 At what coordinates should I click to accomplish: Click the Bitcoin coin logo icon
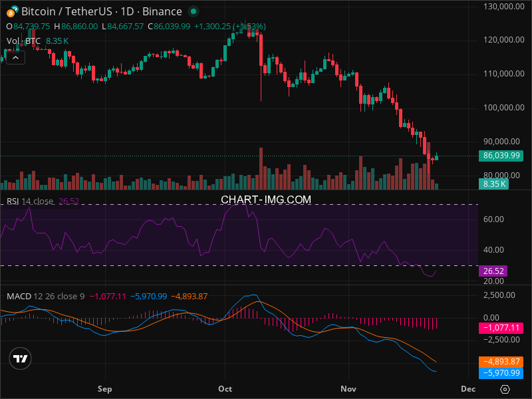(13, 11)
